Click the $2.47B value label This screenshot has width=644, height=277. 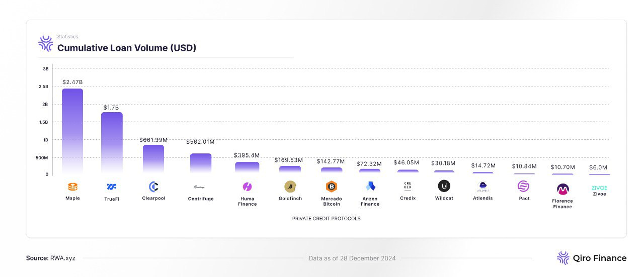point(72,81)
